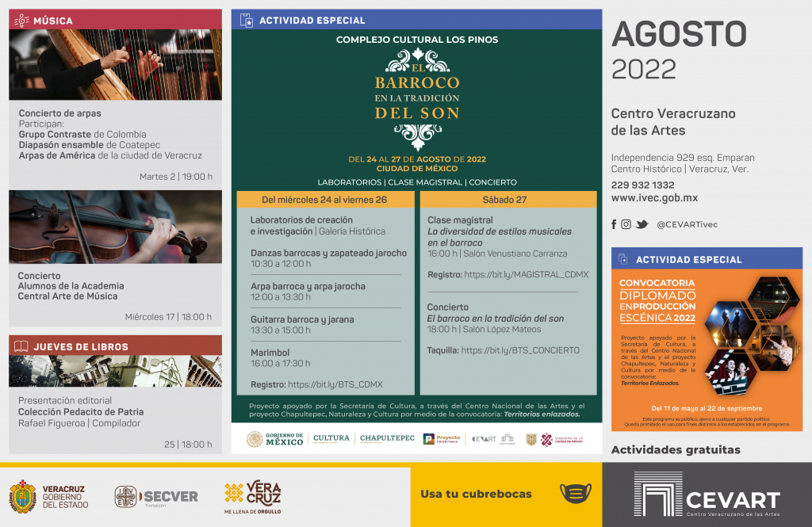Open the bit.ly/BTS_CDMX registration link
Viewport: 812px width, 527px height.
click(x=335, y=384)
